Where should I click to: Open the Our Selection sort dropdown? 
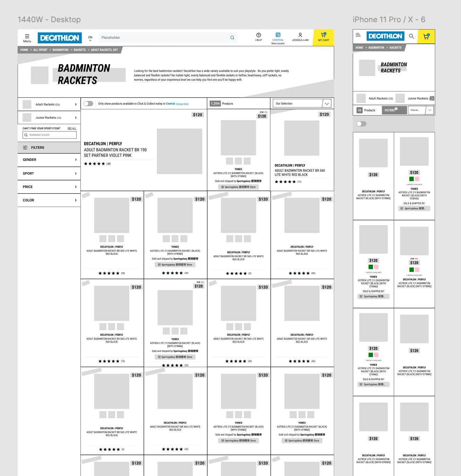[302, 103]
